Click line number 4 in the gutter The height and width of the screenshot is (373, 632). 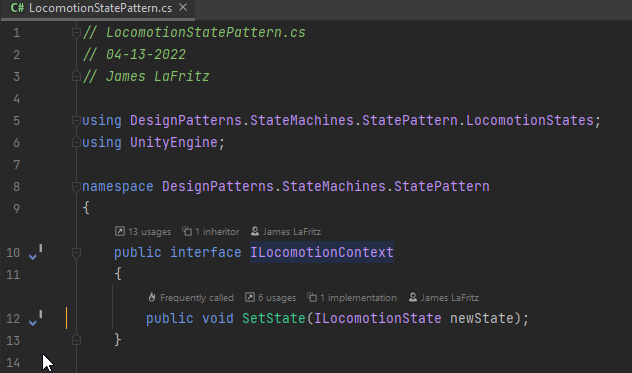(17, 98)
